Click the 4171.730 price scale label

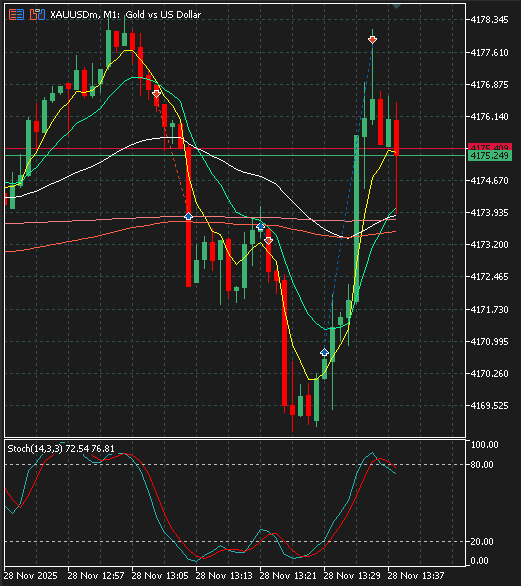tap(490, 310)
